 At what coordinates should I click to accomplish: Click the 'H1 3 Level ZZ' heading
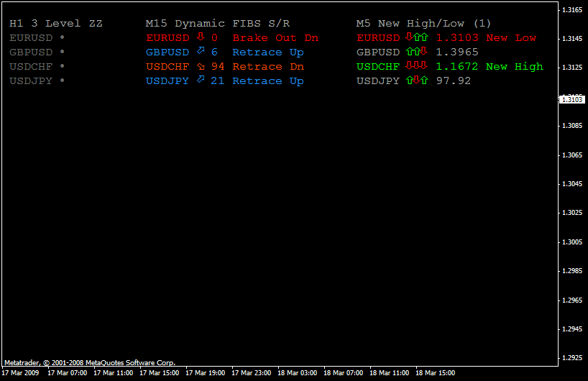pyautogui.click(x=56, y=23)
